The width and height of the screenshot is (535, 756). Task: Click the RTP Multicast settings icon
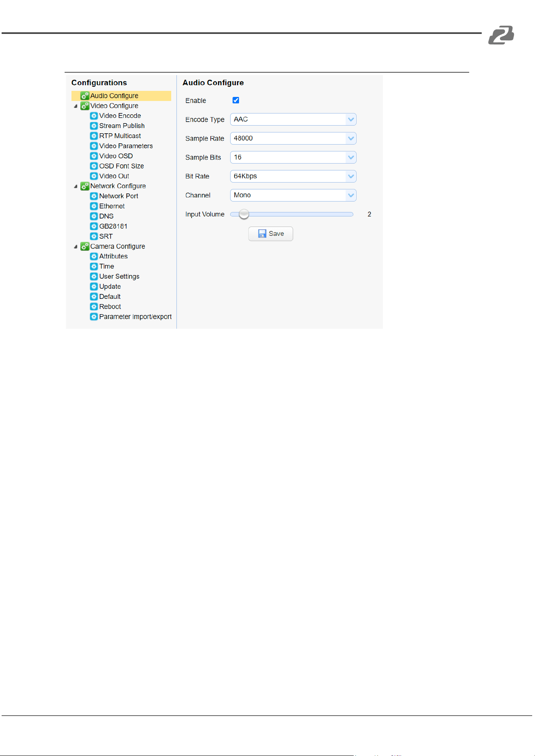(x=94, y=136)
